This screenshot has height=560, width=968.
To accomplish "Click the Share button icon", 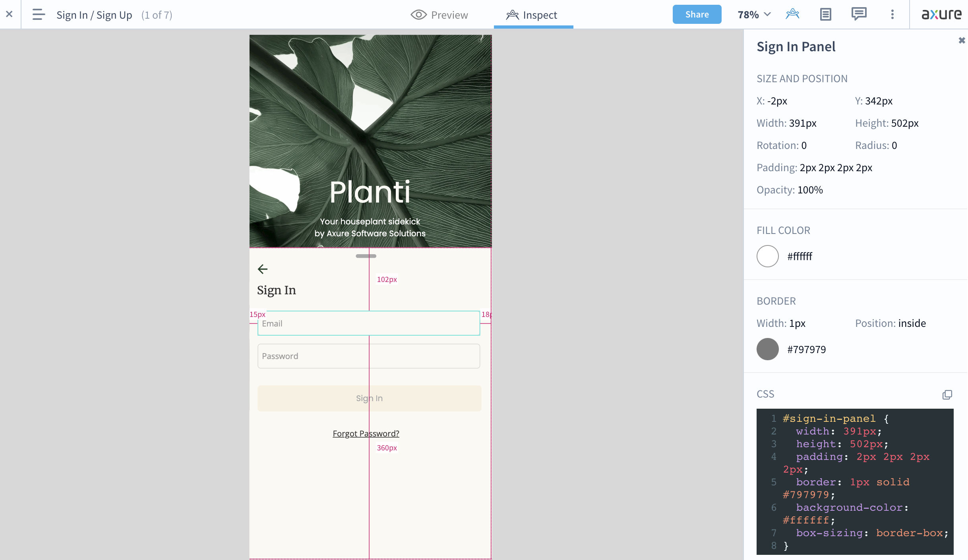I will (696, 14).
